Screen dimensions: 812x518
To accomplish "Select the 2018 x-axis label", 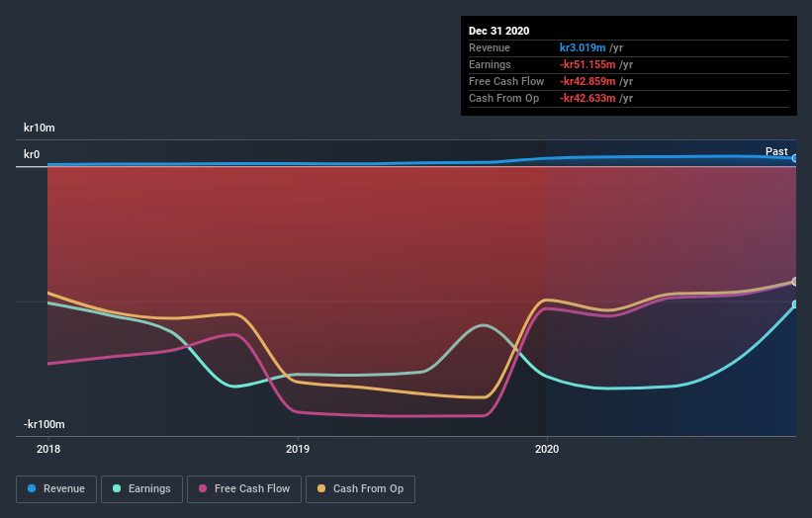I will (48, 449).
